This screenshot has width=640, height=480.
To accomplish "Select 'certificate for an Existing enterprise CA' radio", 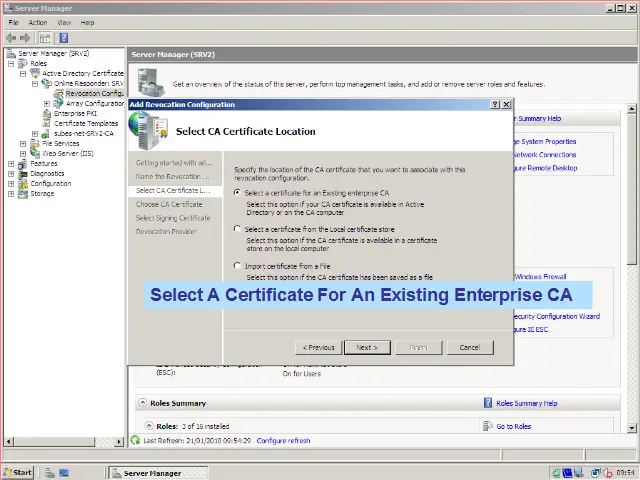I will click(237, 192).
